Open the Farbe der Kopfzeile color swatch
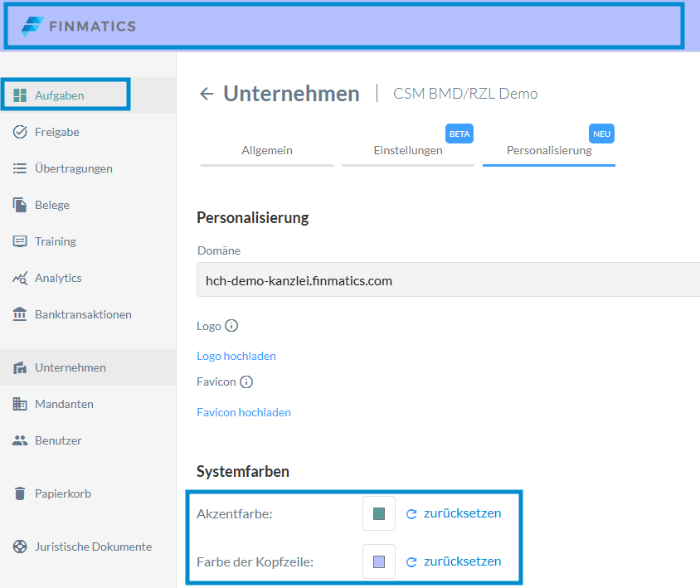The image size is (700, 588). tap(377, 561)
